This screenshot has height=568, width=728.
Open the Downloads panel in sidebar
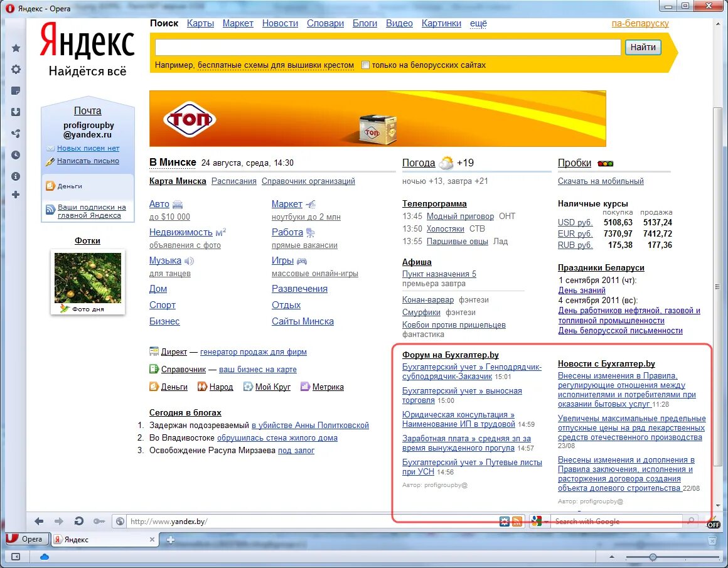click(x=16, y=112)
